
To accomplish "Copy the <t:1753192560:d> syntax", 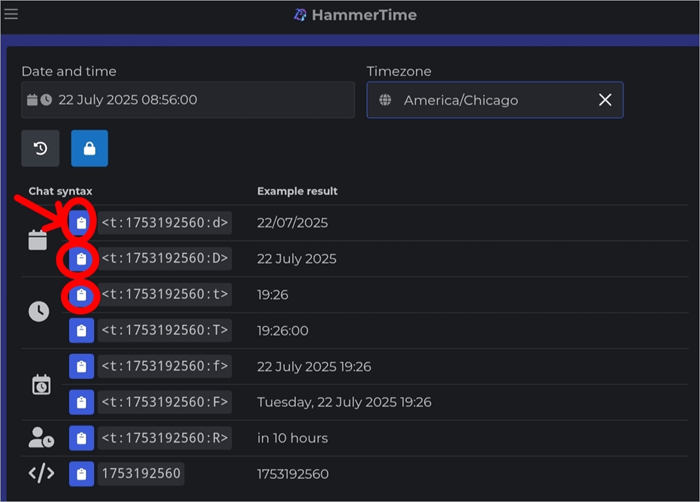I will (x=81, y=222).
